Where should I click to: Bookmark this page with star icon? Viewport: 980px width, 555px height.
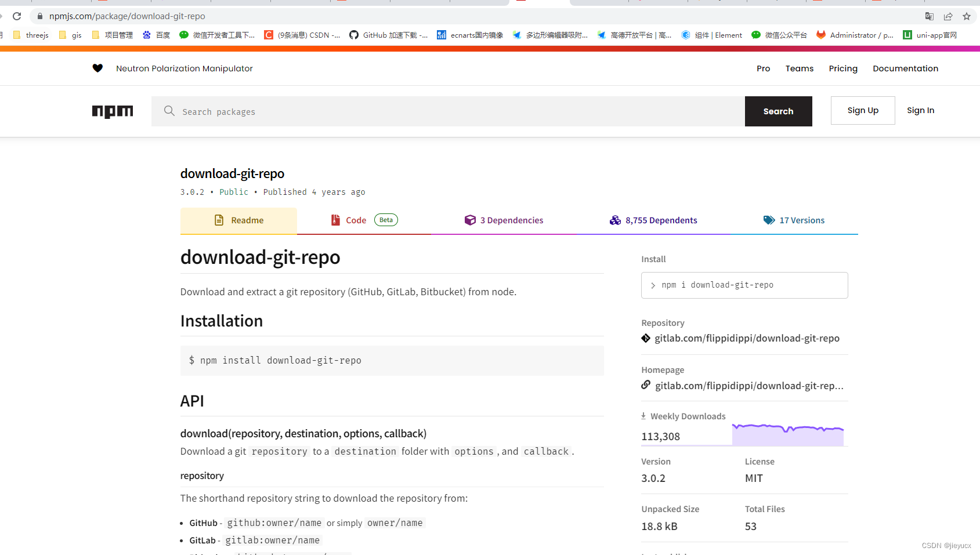(x=967, y=16)
